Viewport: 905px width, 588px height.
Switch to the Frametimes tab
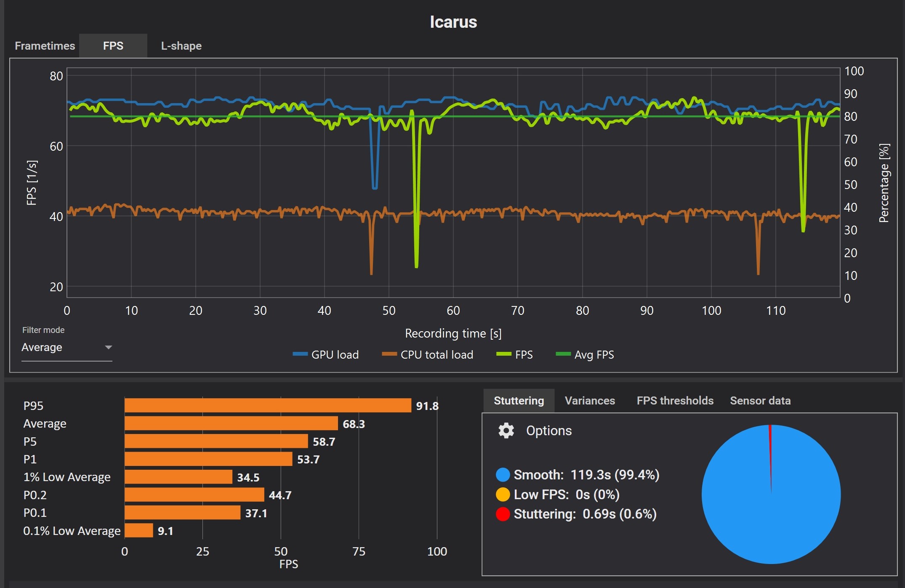45,46
